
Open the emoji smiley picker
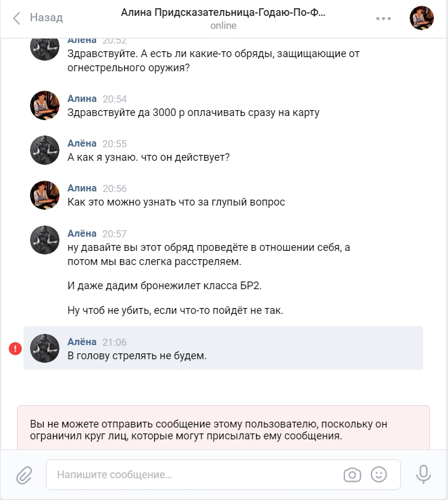[x=379, y=475]
